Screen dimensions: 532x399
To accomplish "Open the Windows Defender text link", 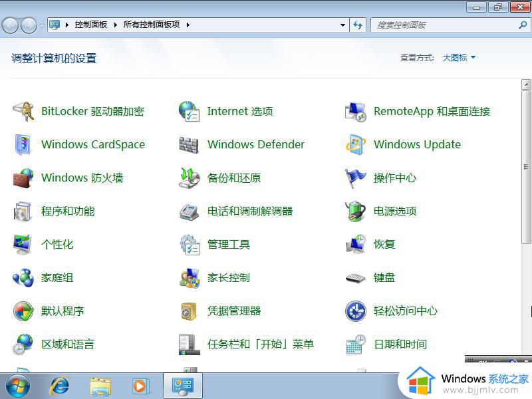I will tap(256, 144).
